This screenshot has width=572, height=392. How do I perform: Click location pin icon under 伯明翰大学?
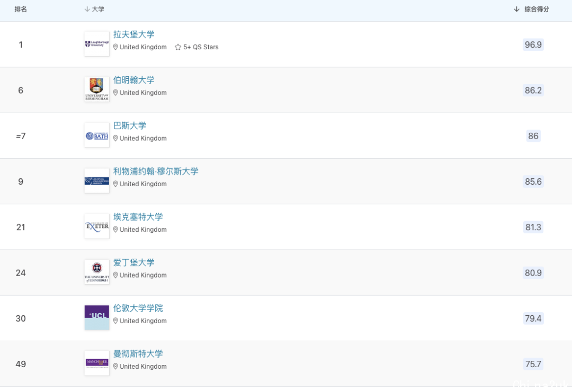115,93
